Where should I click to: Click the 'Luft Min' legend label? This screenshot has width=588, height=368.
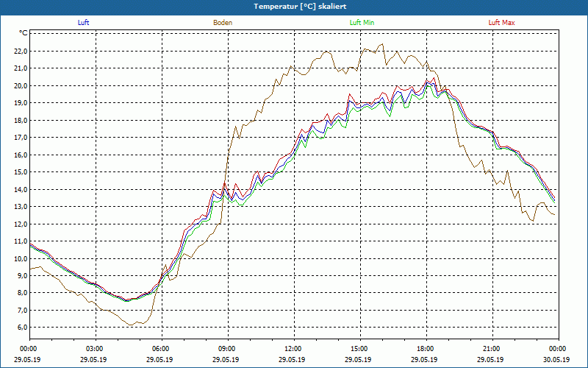point(362,23)
